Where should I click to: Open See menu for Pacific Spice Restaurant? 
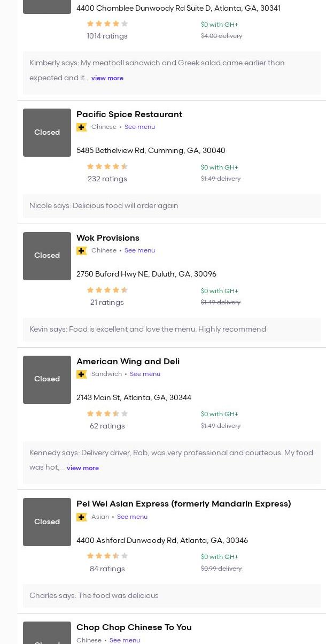click(x=139, y=127)
